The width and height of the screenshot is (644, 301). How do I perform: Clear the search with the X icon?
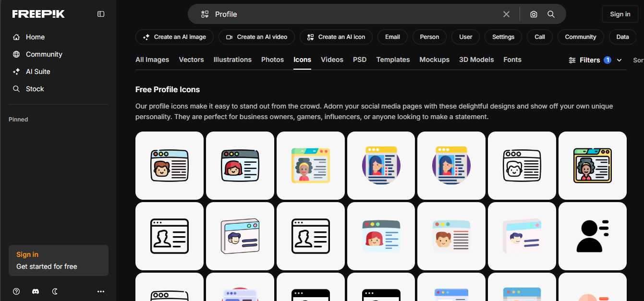(x=506, y=14)
